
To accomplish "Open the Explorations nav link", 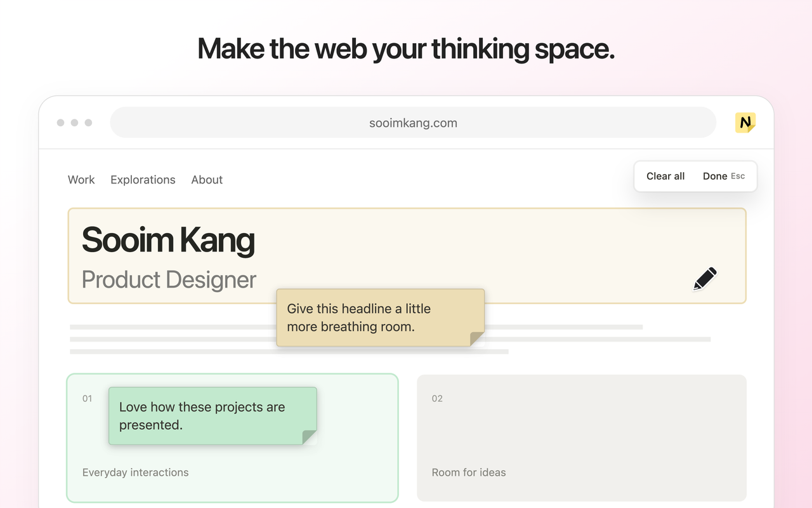I will tap(143, 180).
